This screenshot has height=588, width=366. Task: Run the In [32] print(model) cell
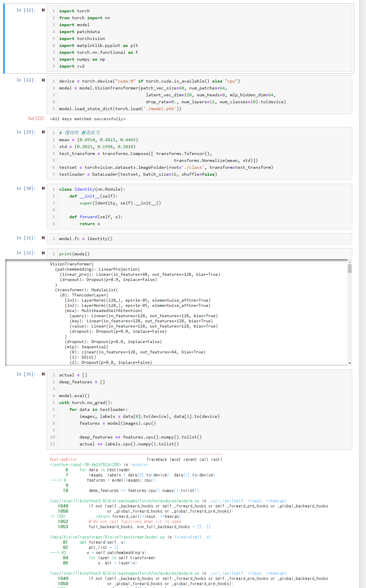coord(43,253)
